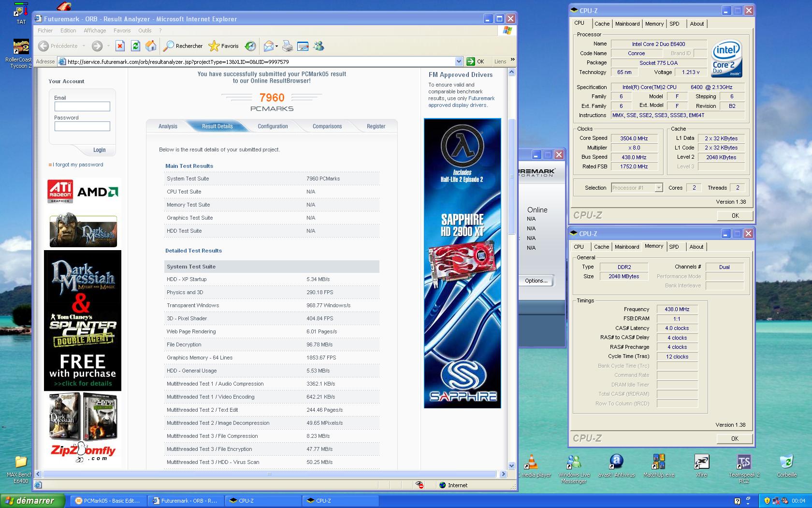812x508 pixels.
Task: Open the Messenger icon in IE toolbar
Action: tap(319, 46)
